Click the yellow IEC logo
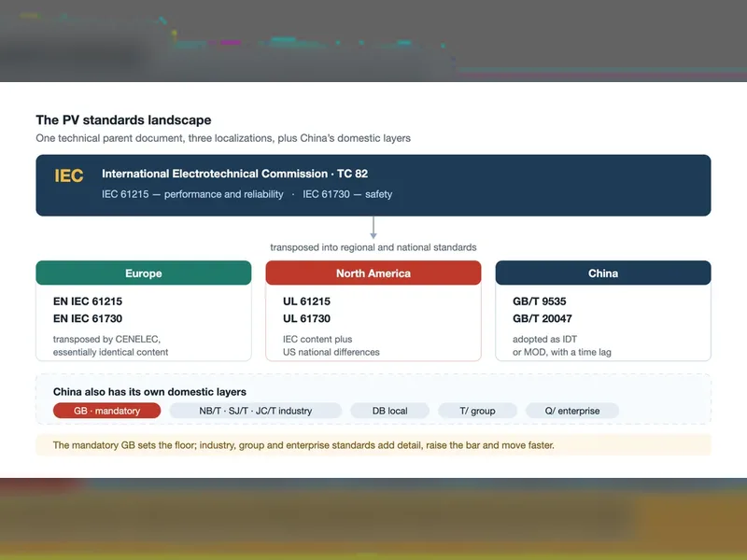 (x=68, y=175)
